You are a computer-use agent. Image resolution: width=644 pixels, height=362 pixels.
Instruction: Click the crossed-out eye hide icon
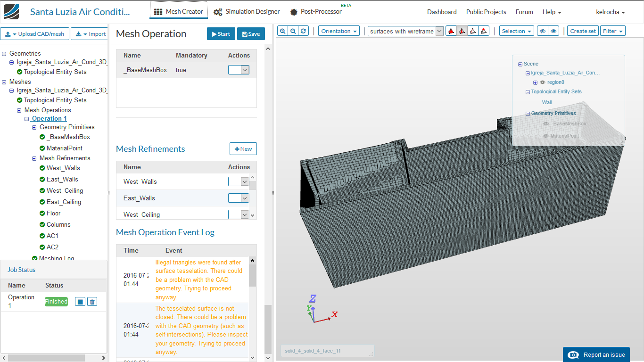543,31
